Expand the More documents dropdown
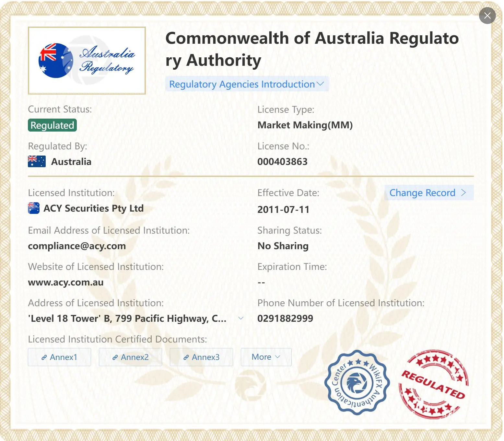The width and height of the screenshot is (504, 441). pos(266,357)
